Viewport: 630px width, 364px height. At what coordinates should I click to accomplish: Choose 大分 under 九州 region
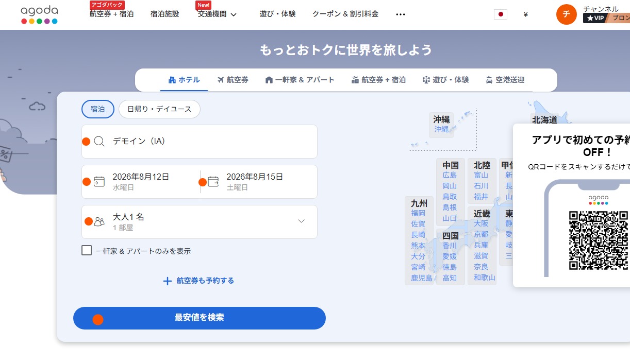pos(418,256)
